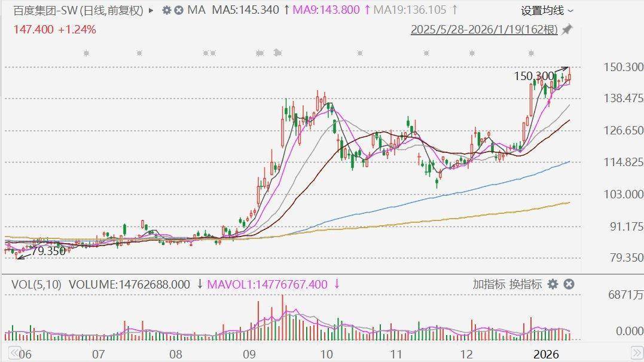This screenshot has height=362, width=644.
Task: Select the MAVOL1 volume average label
Action: point(267,284)
